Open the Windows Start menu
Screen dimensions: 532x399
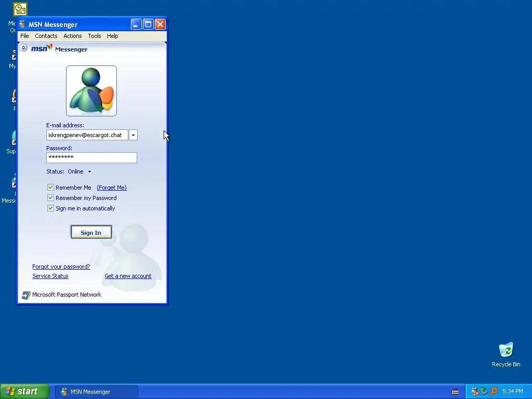[x=24, y=391]
